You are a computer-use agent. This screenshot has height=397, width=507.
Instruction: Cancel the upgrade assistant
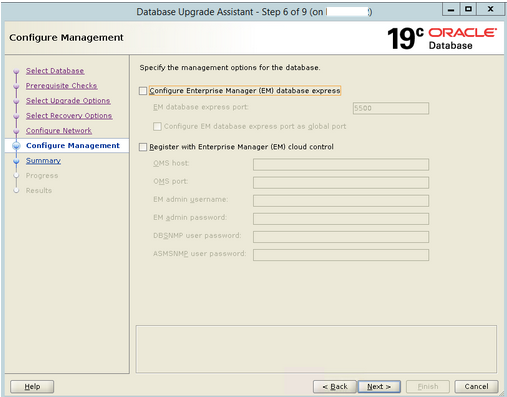coord(476,387)
